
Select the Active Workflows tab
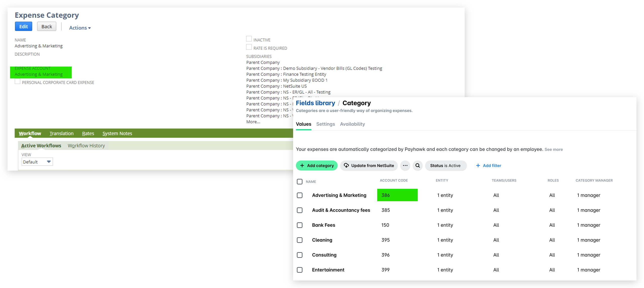[x=41, y=146]
